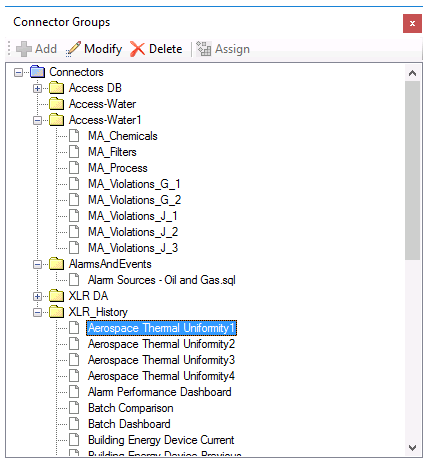Click the MA_Process document icon
Viewport: 429px width, 463px height.
(74, 168)
